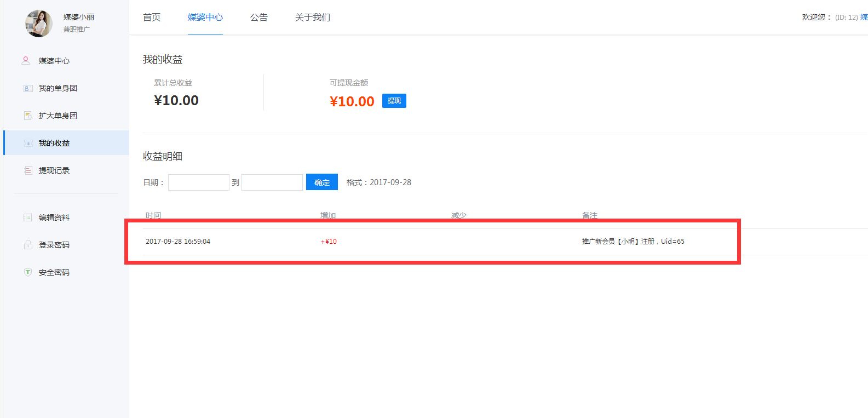The height and width of the screenshot is (418, 868).
Task: Click the timestamp 2017-09-28 16:59:04
Action: [178, 242]
